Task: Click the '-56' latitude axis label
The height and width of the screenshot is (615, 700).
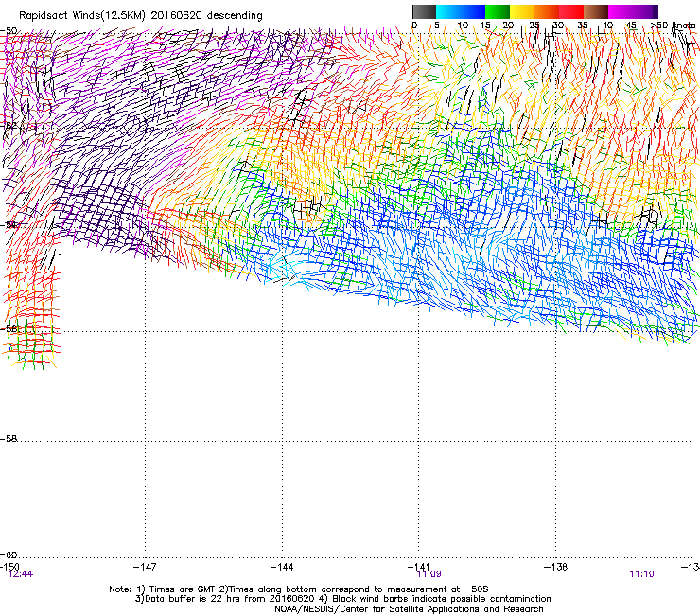Action: click(9, 329)
